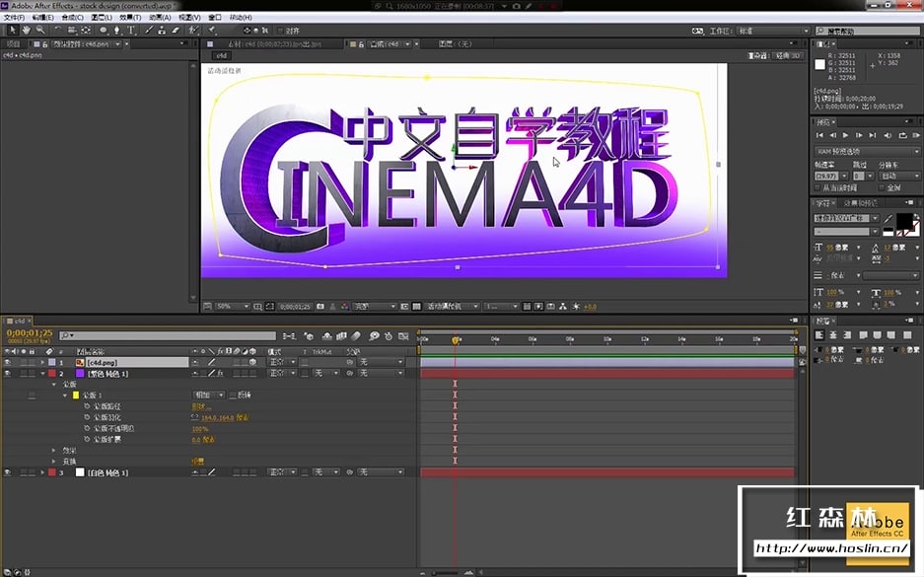Select the Clone Stamp tool
Viewport: 924px width, 577px height.
coord(162,30)
